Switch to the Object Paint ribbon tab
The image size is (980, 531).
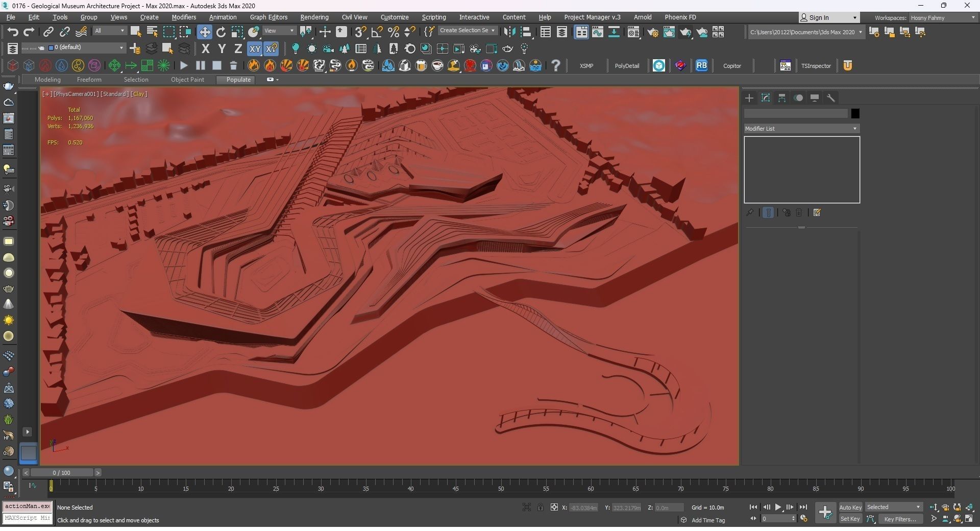(x=187, y=80)
